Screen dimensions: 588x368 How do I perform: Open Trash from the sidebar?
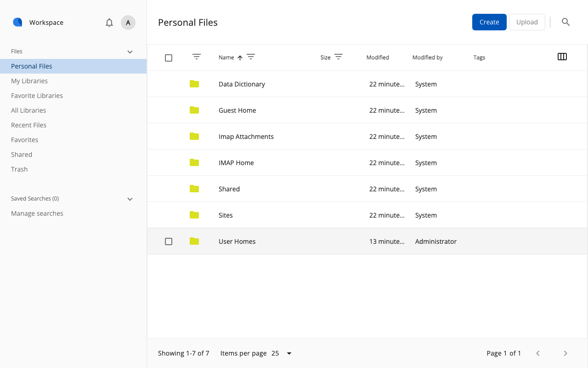(x=19, y=169)
